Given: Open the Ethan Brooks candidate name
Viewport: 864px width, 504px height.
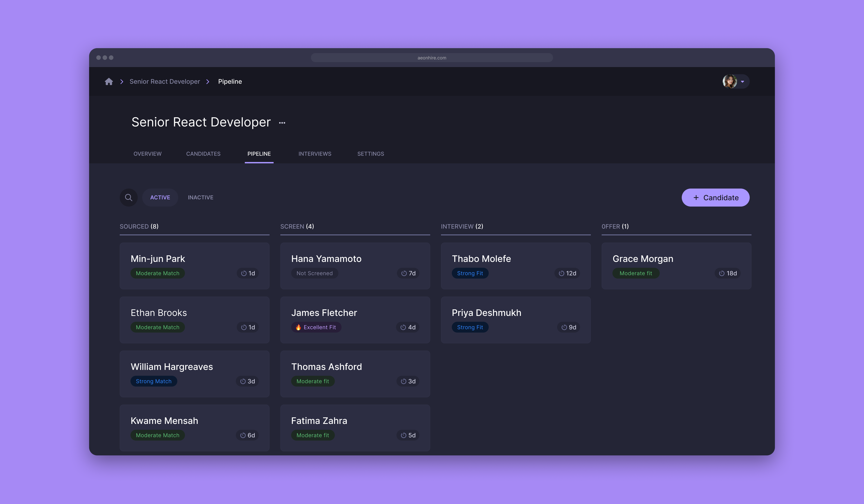Looking at the screenshot, I should tap(159, 313).
